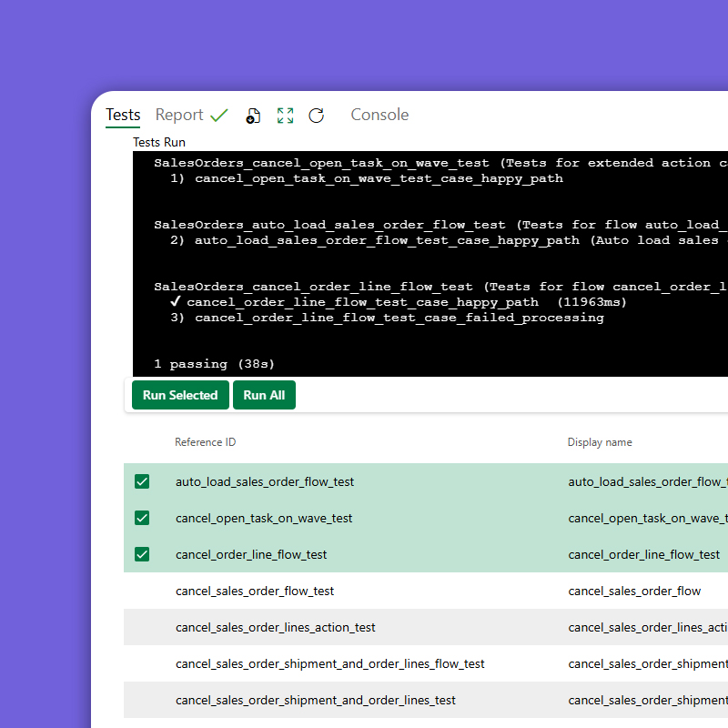Switch to the Tests tab
Screen dimensions: 728x728
(x=123, y=115)
